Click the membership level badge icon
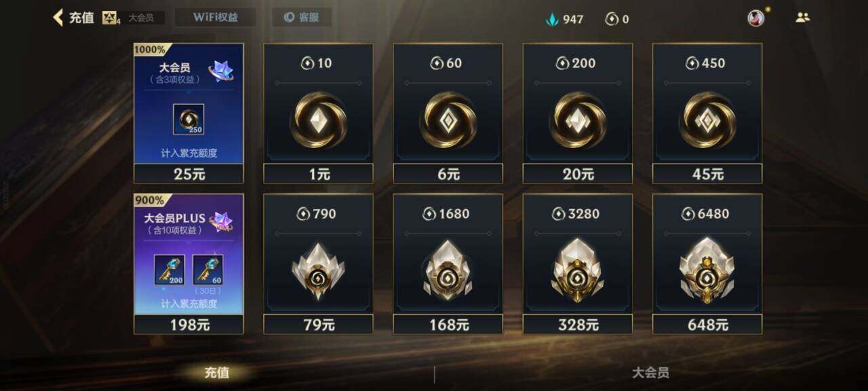 pyautogui.click(x=110, y=18)
